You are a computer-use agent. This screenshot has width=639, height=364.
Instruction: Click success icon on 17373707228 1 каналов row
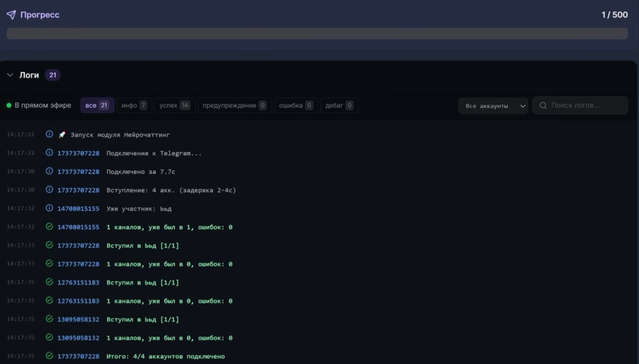50,264
